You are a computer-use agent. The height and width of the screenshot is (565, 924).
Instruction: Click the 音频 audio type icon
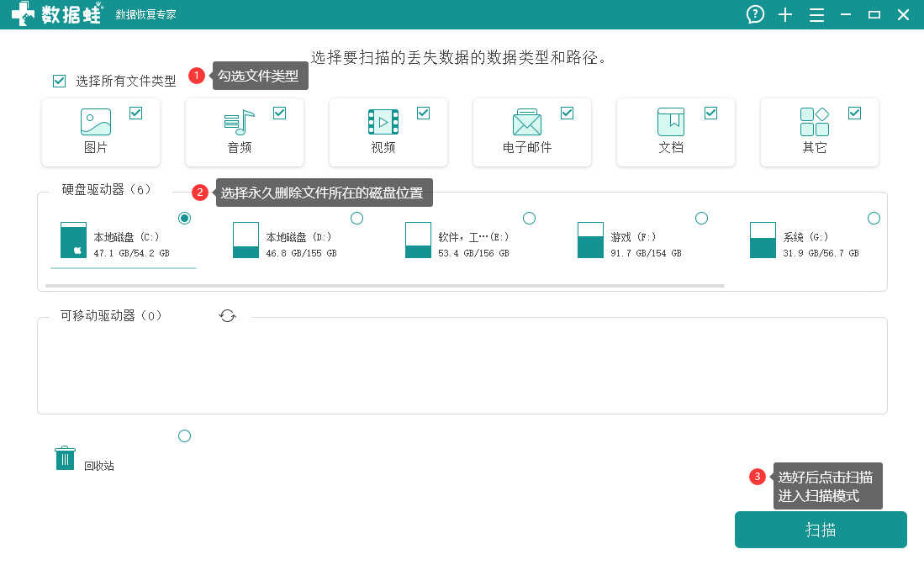(x=240, y=122)
